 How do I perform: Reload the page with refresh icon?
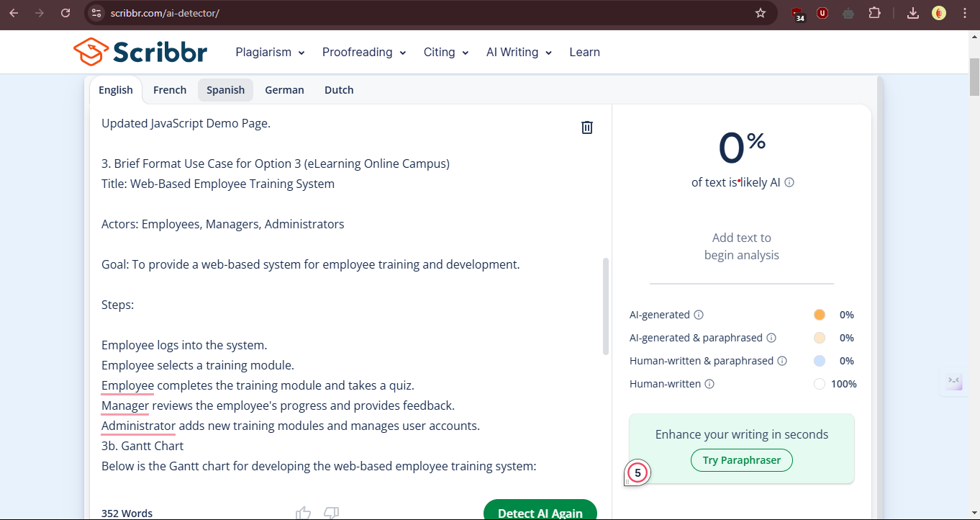coord(65,13)
